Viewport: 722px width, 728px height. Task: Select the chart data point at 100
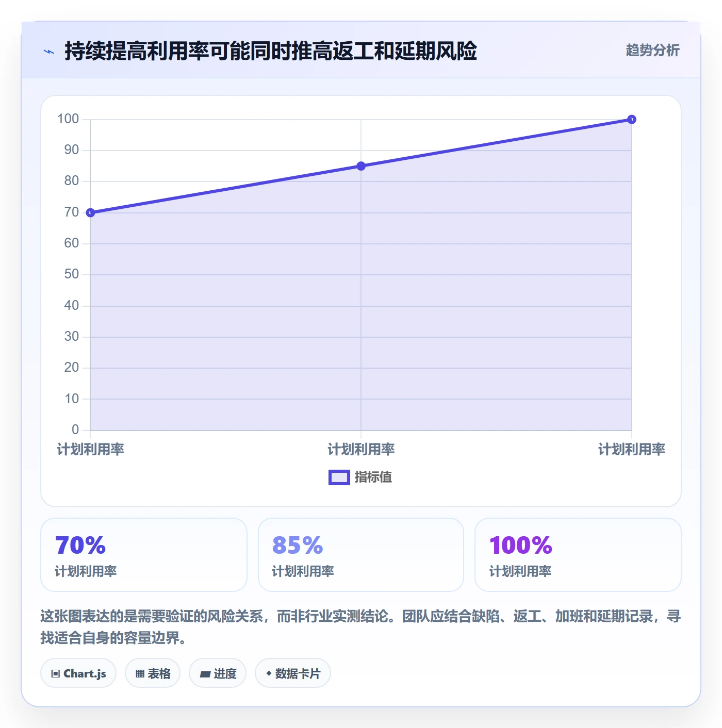632,120
